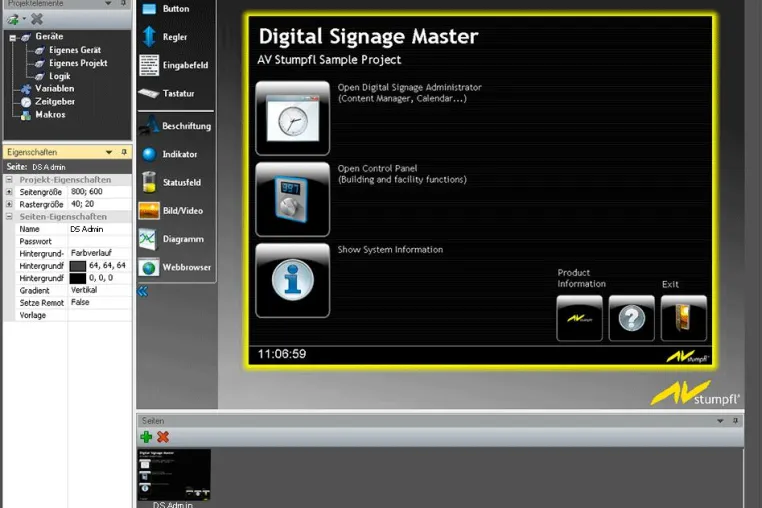This screenshot has width=762, height=508.
Task: Select Logik tree item
Action: coord(59,76)
